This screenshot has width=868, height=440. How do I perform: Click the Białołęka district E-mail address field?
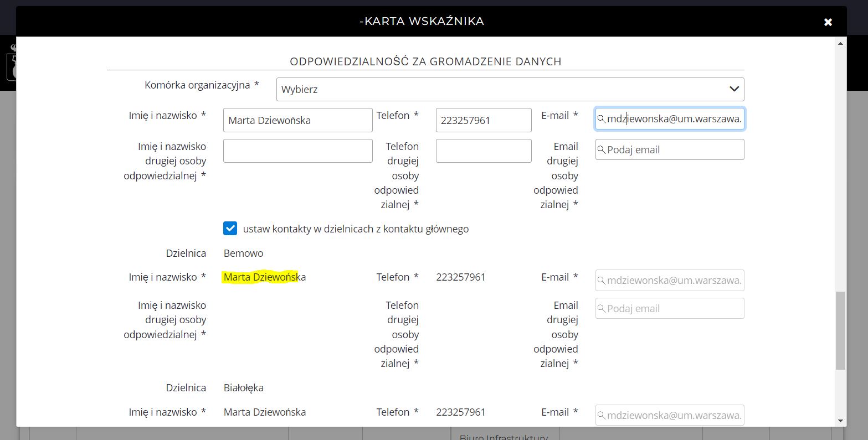coord(674,416)
